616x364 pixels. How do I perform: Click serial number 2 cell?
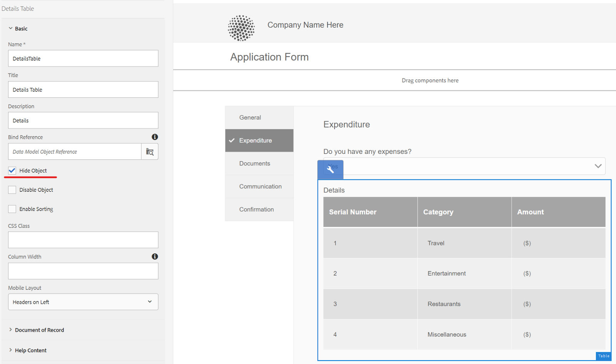pyautogui.click(x=370, y=274)
